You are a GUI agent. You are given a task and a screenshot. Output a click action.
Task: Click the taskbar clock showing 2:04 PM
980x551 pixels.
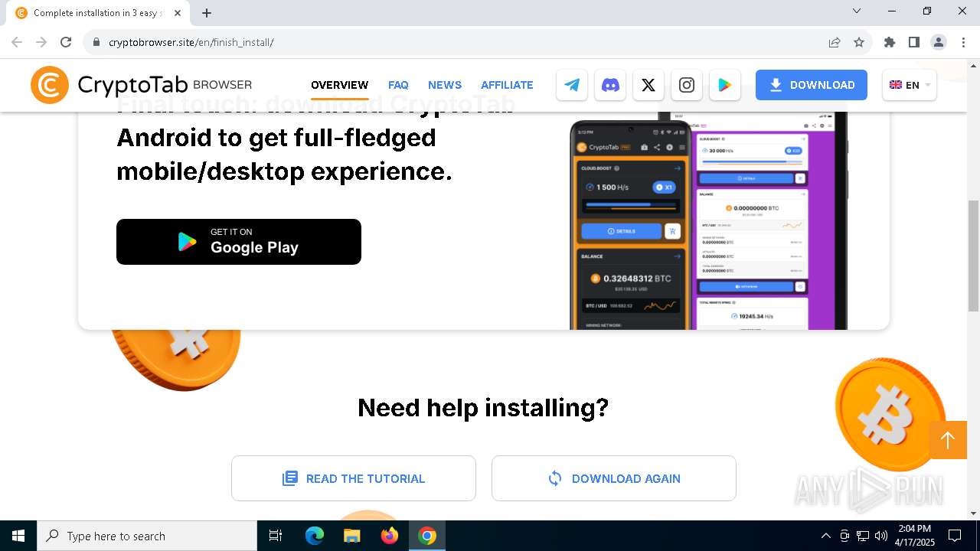point(914,536)
